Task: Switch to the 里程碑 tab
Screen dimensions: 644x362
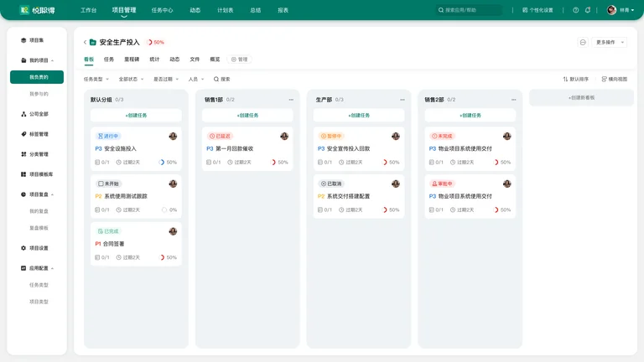Action: (x=132, y=59)
